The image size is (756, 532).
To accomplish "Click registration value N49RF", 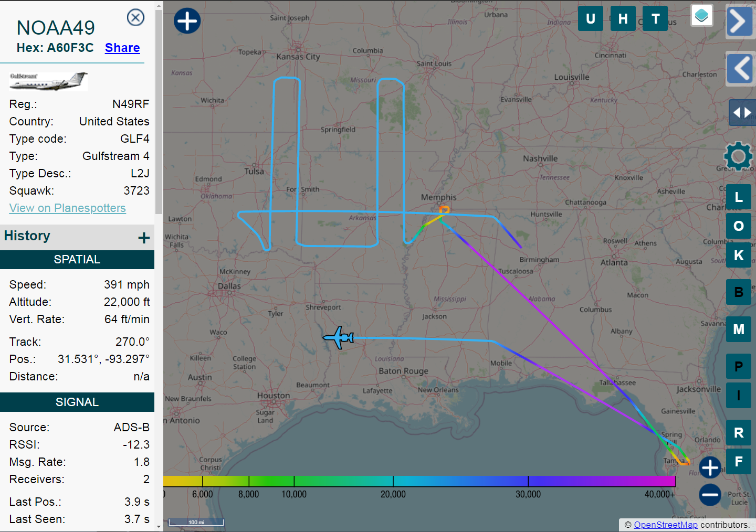I will (x=131, y=104).
